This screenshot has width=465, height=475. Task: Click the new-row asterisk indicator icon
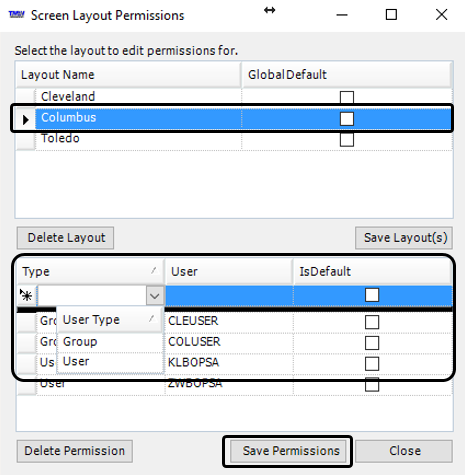26,295
